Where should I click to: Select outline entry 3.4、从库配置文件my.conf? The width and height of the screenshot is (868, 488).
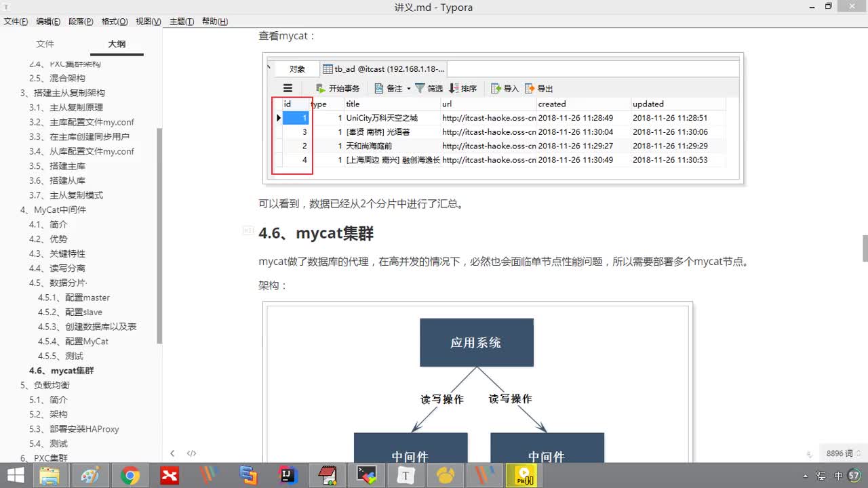[x=81, y=151]
